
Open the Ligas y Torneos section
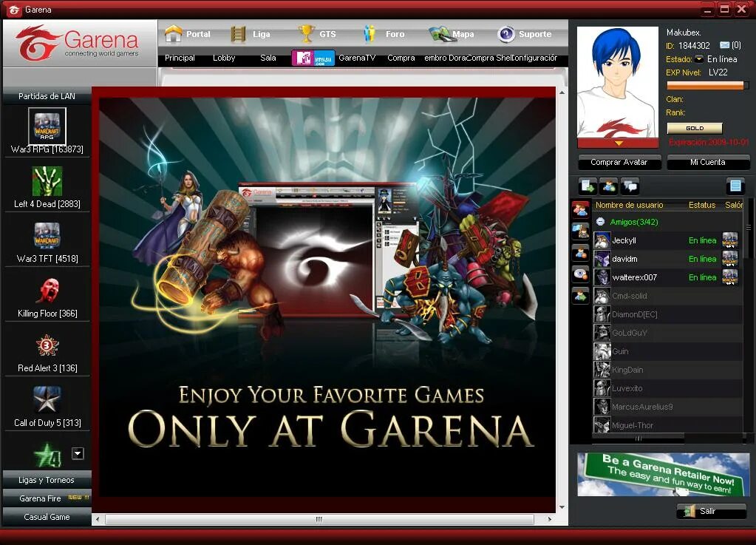click(x=47, y=480)
